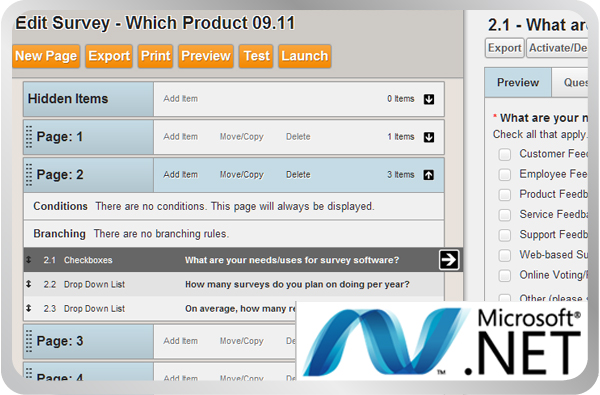The height and width of the screenshot is (395, 600).
Task: Click the Conditions label on Page 2
Action: pyautogui.click(x=60, y=206)
